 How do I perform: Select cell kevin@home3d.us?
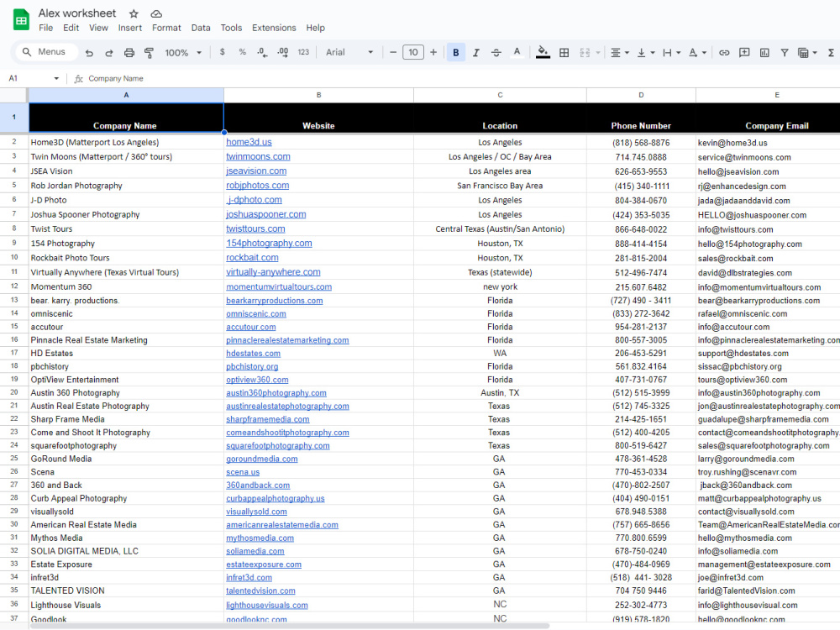click(x=768, y=143)
